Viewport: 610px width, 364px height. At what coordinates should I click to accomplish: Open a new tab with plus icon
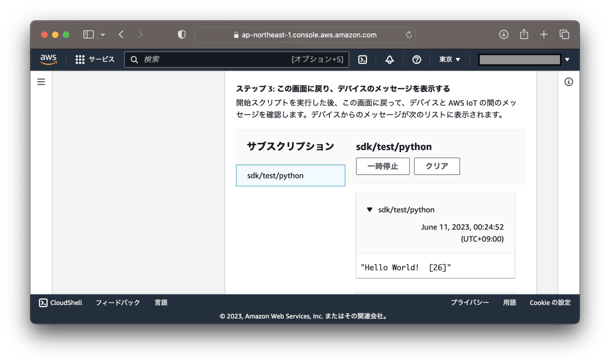tap(544, 34)
